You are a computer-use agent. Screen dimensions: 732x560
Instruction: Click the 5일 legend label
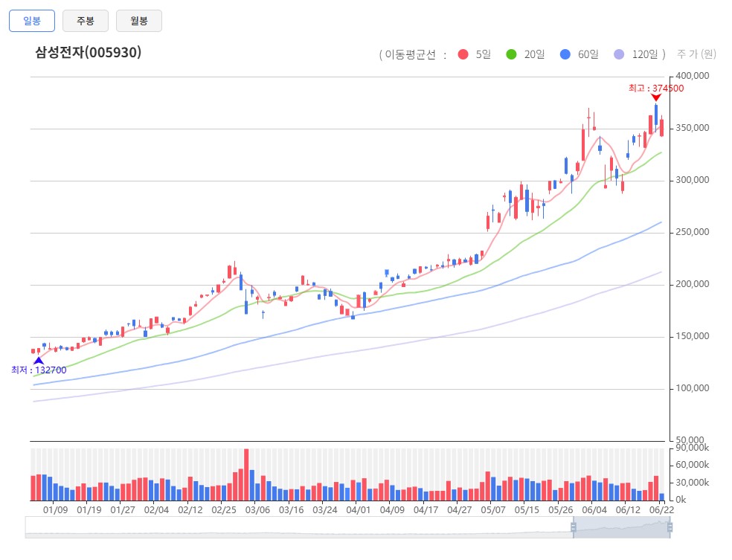pyautogui.click(x=484, y=54)
